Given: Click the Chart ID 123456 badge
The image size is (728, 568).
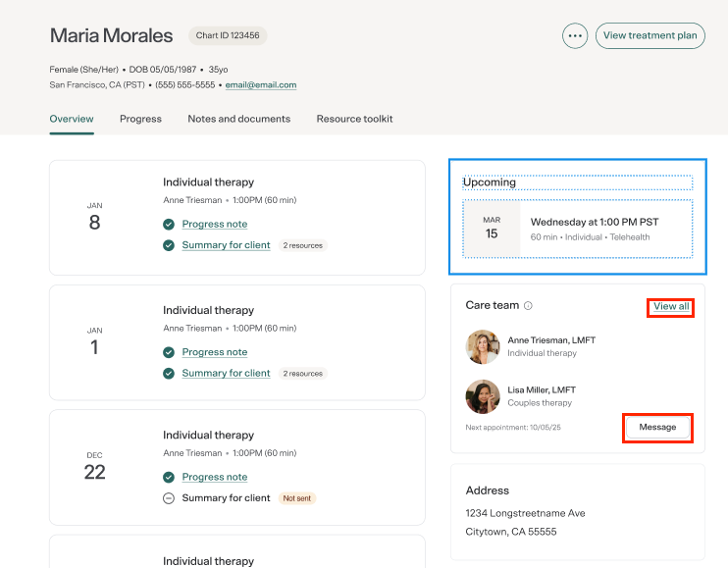Looking at the screenshot, I should (228, 35).
